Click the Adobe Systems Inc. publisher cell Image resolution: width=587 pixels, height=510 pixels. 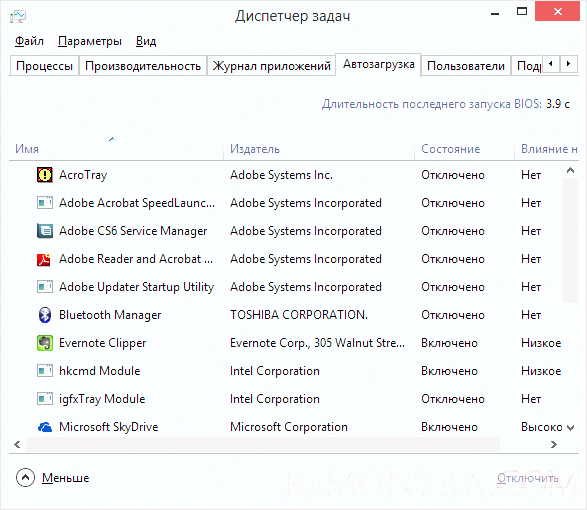pos(281,175)
